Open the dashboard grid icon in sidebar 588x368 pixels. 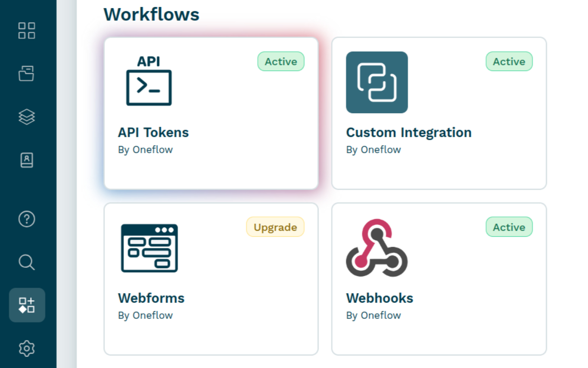tap(27, 31)
